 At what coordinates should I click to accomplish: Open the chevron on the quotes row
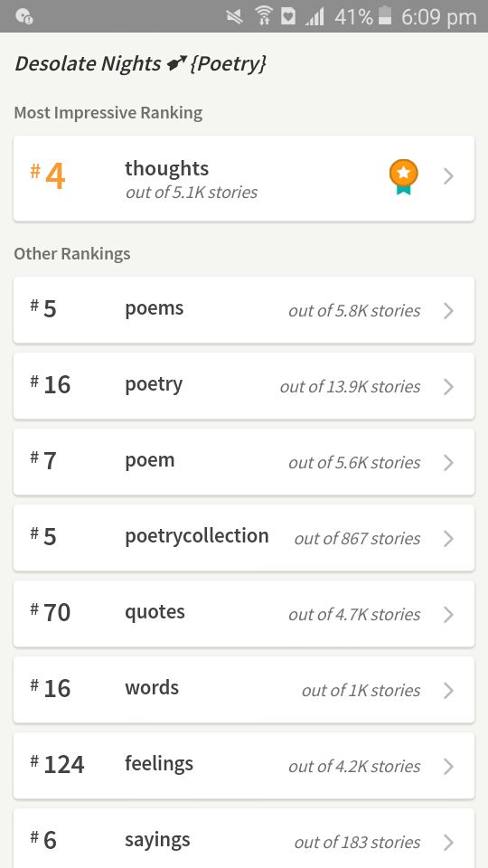[x=449, y=615]
